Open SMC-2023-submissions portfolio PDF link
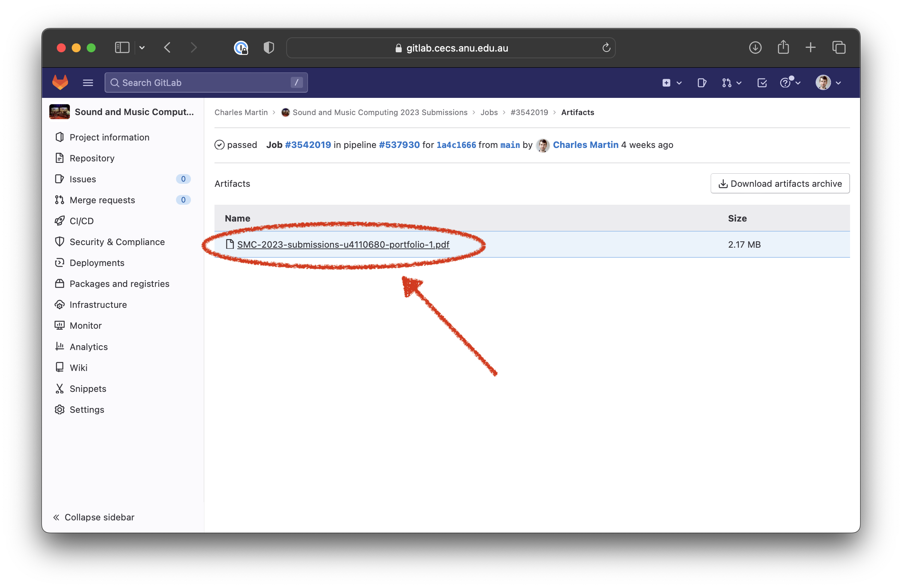The width and height of the screenshot is (902, 588). pyautogui.click(x=343, y=244)
